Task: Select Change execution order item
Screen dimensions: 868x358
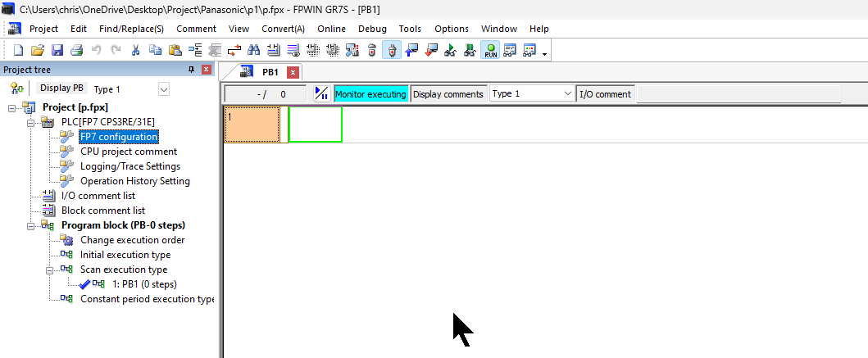Action: point(132,240)
